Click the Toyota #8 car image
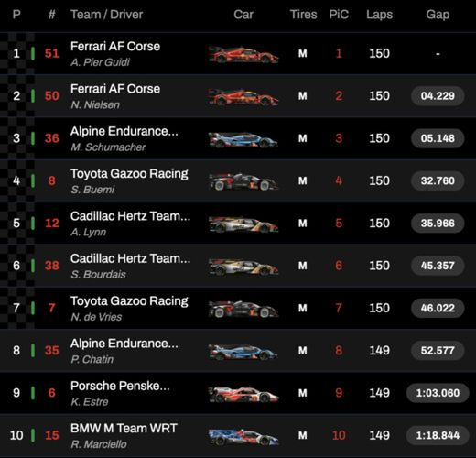This screenshot has height=458, width=476. coord(243,181)
